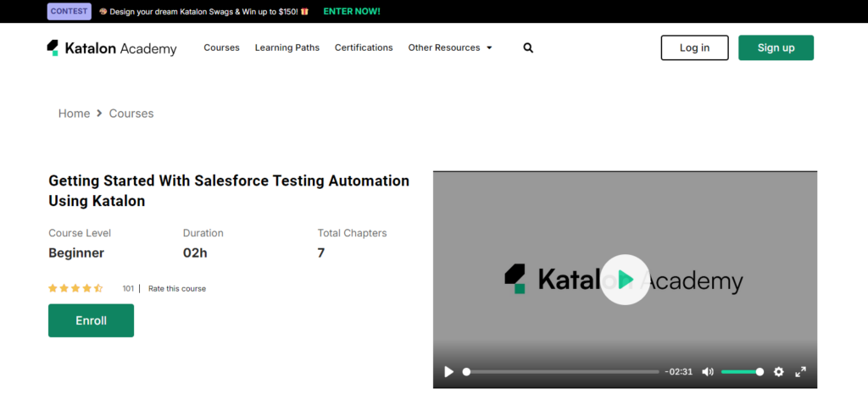Open the search magnifier icon
The image size is (868, 400).
click(x=528, y=48)
